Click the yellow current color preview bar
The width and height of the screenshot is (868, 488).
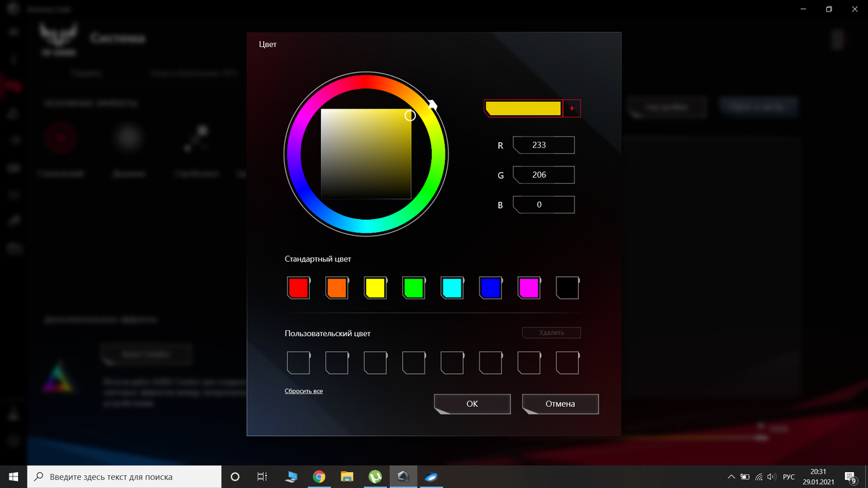[524, 108]
